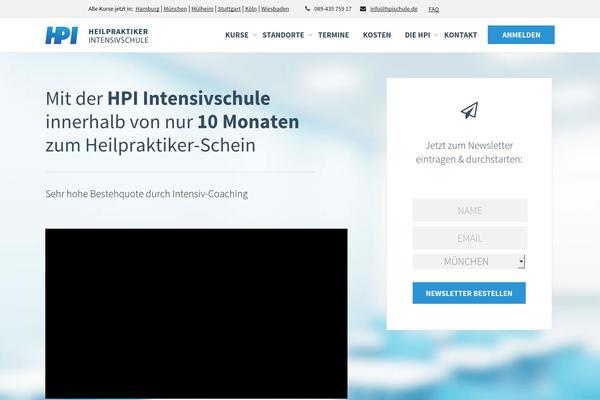
Task: Focus the Email input field
Action: [x=470, y=238]
